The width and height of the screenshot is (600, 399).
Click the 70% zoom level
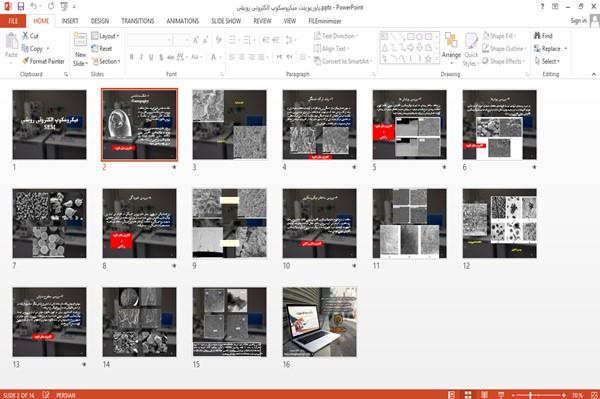(578, 395)
